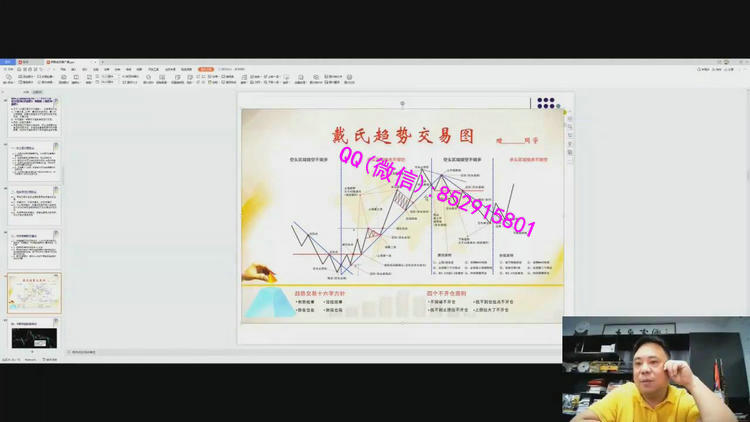The height and width of the screenshot is (422, 750).
Task: Click the Insert Picture icon in ribbon
Action: click(x=9, y=78)
